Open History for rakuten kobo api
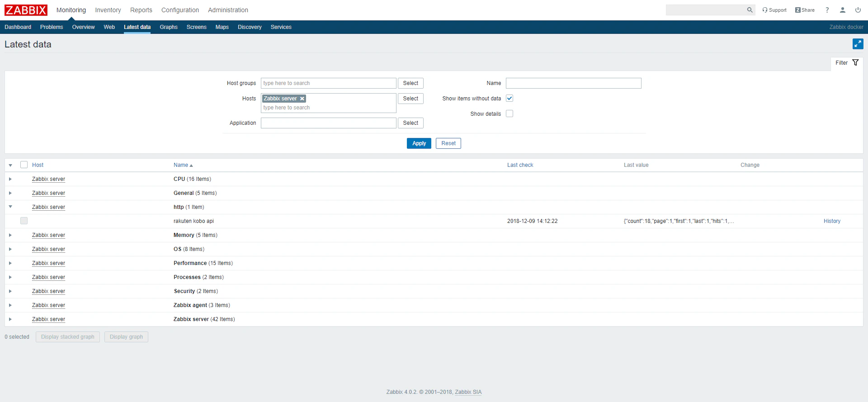This screenshot has width=868, height=402. click(832, 221)
